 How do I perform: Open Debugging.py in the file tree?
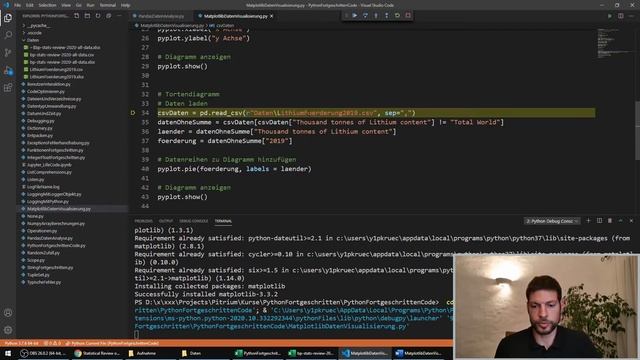point(41,121)
